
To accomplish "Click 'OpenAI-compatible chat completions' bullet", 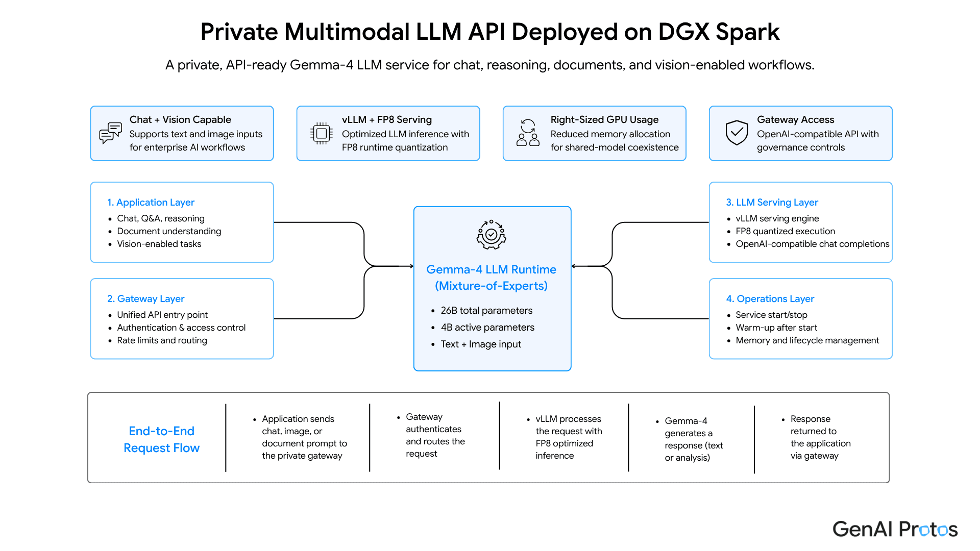I will (812, 244).
